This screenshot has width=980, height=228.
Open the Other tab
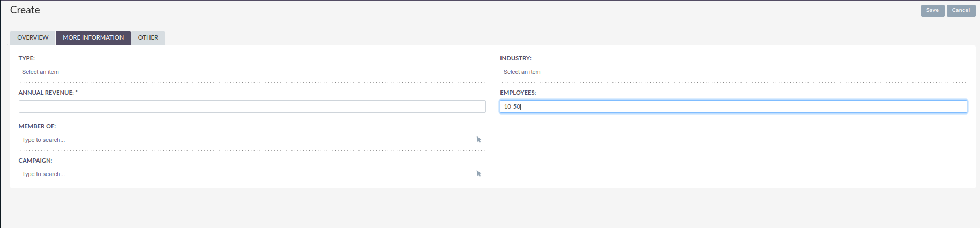(x=148, y=38)
